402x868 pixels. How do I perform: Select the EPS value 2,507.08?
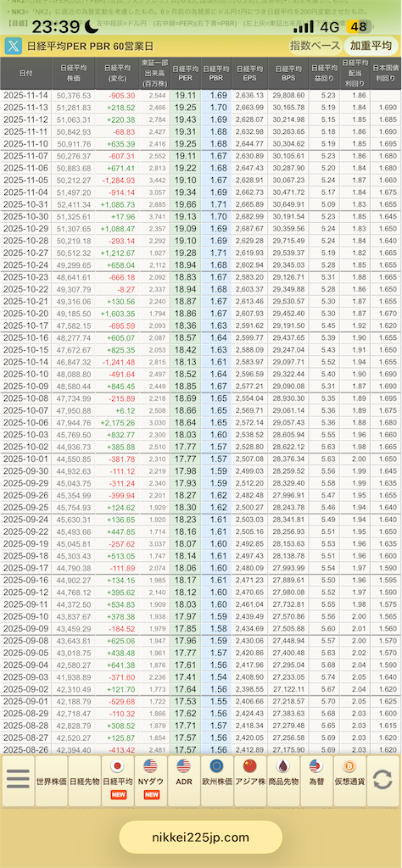250,459
